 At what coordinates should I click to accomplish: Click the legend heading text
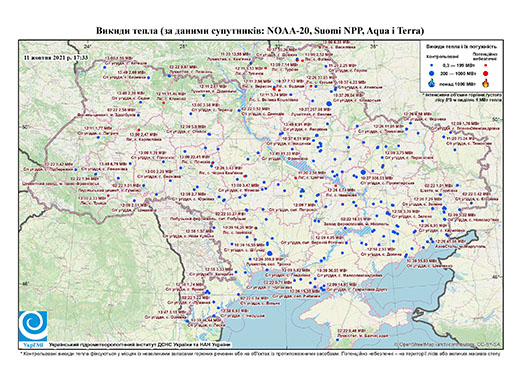coord(461,46)
